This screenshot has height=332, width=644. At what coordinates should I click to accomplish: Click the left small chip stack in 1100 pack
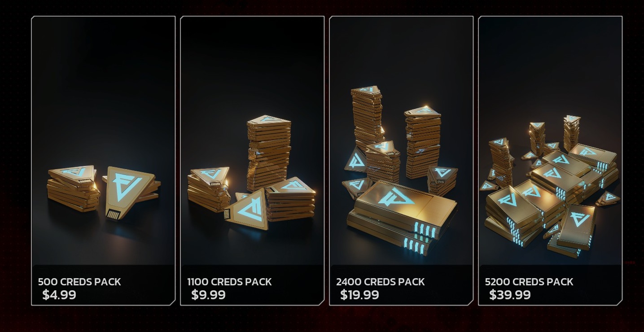[209, 189]
